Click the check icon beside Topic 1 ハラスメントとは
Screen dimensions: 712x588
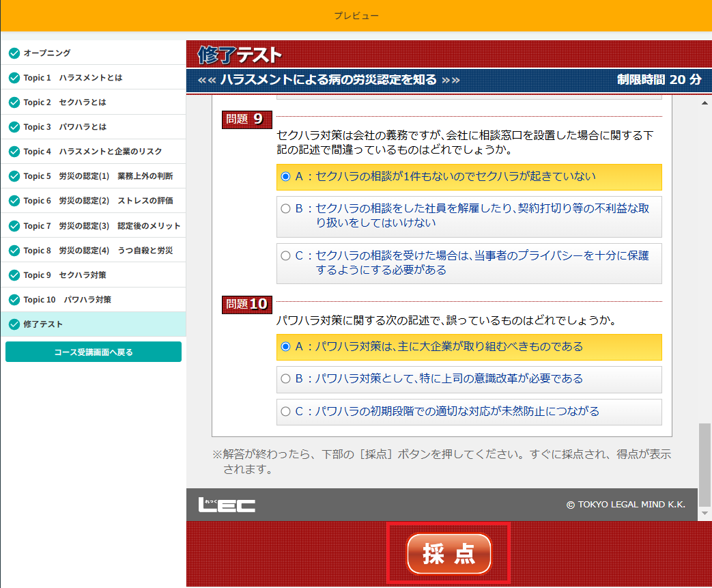[x=14, y=78]
